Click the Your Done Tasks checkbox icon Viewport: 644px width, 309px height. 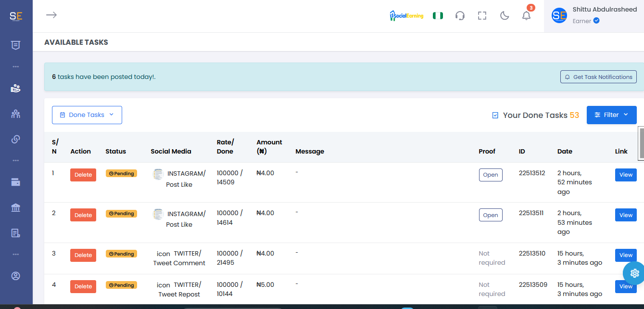[x=495, y=116]
